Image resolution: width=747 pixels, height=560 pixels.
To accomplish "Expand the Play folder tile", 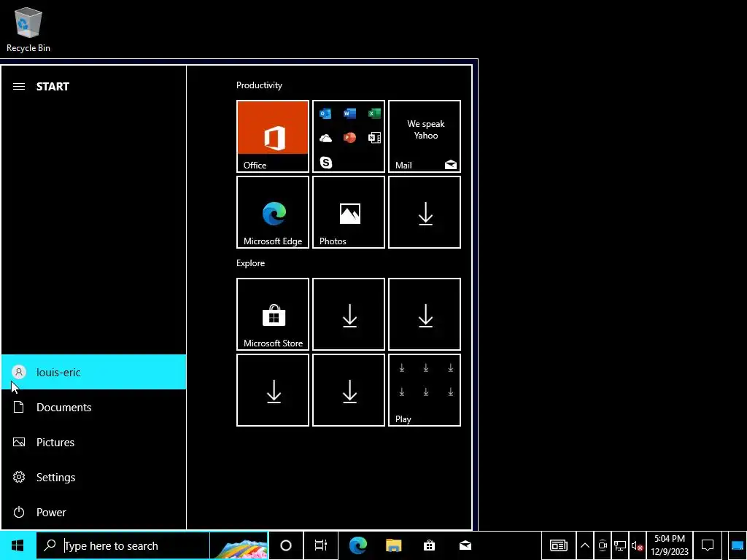I will coord(425,390).
